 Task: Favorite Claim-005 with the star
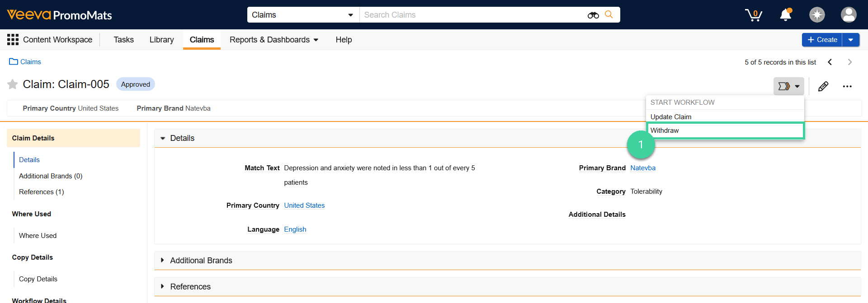coord(13,84)
